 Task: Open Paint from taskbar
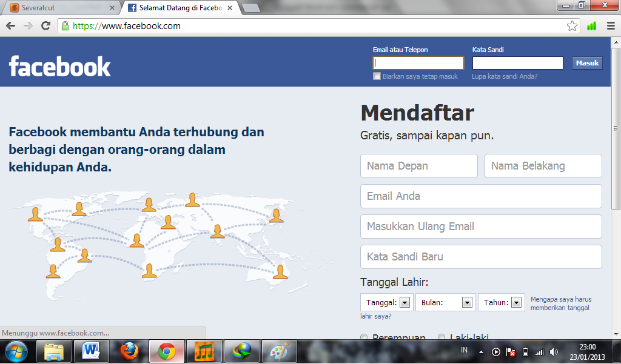click(x=280, y=351)
